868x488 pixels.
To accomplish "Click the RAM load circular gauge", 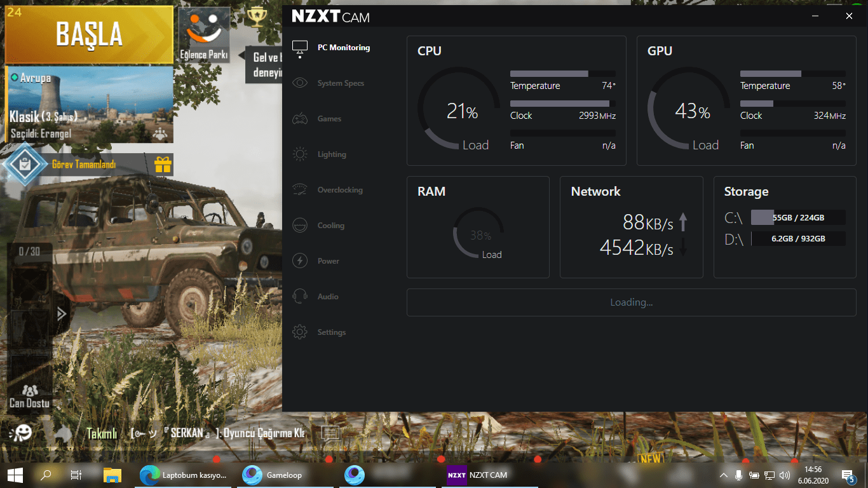I will click(478, 233).
